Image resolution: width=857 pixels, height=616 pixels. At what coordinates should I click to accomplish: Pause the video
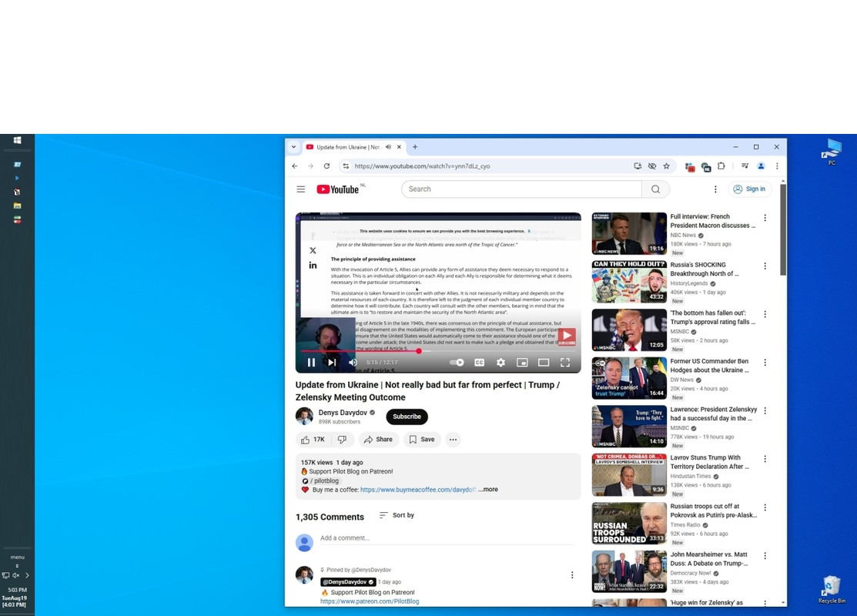[311, 363]
